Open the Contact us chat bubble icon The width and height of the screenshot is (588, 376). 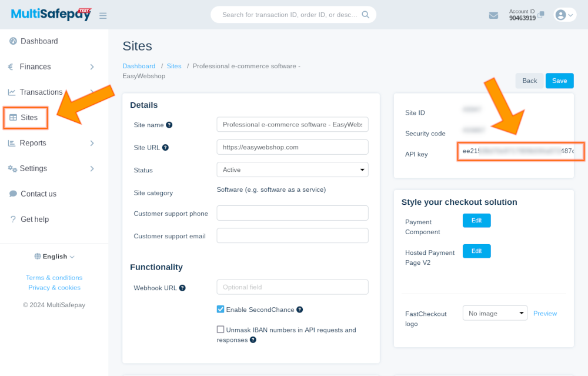pyautogui.click(x=13, y=194)
